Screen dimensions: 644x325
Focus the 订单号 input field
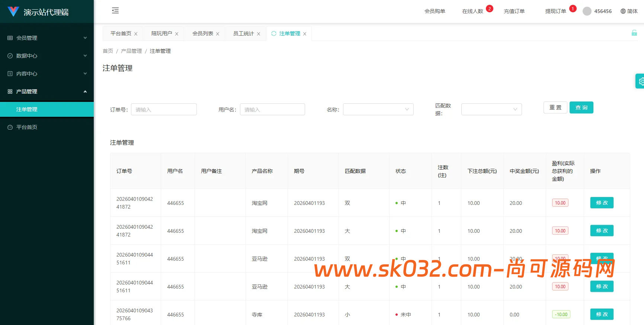164,109
